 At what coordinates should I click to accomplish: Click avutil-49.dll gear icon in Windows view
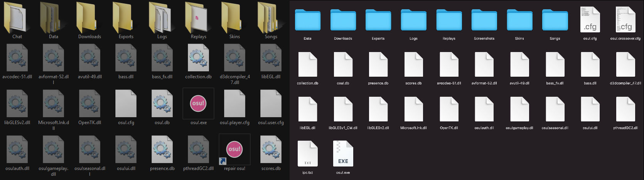90,58
